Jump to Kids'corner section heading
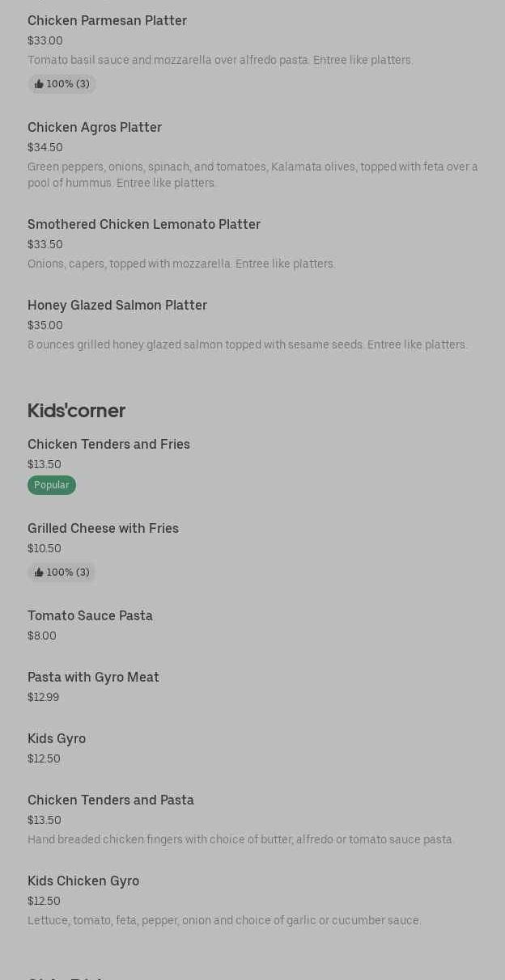Viewport: 505px width, 980px height. tap(76, 411)
